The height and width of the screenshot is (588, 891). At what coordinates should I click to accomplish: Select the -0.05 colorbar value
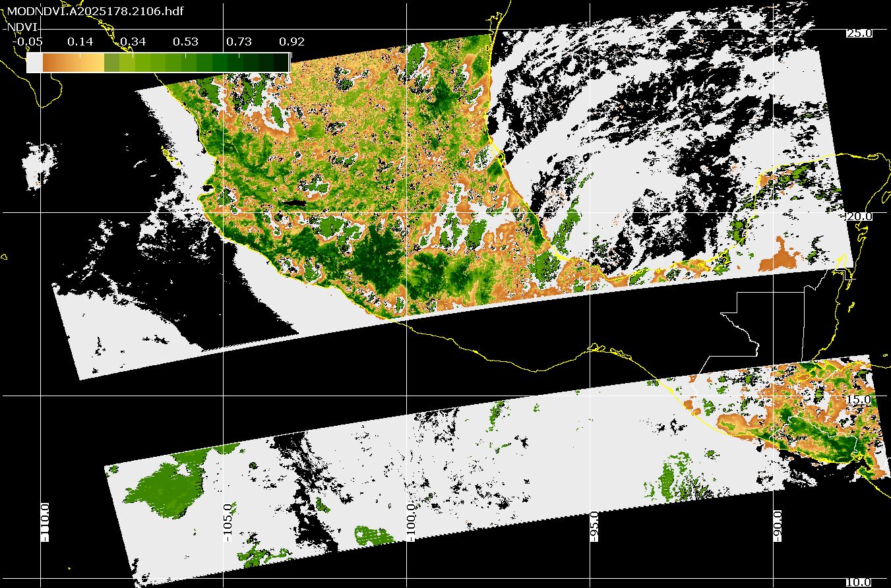click(27, 42)
